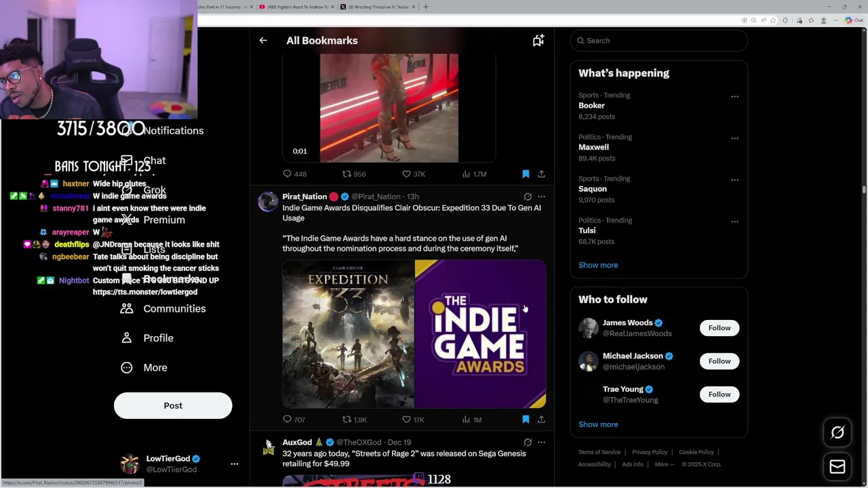Reply to the Pirat_Nation post with 707 replies
Image resolution: width=868 pixels, height=488 pixels.
tap(294, 420)
